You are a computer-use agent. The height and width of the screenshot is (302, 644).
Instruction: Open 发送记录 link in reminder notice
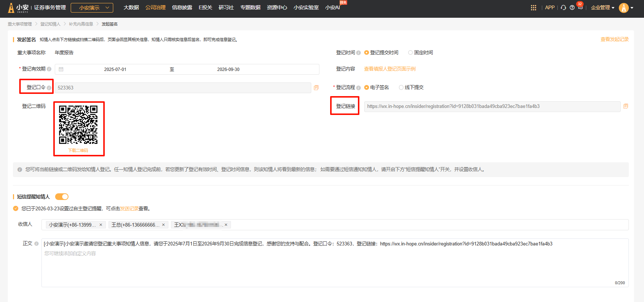[129, 208]
